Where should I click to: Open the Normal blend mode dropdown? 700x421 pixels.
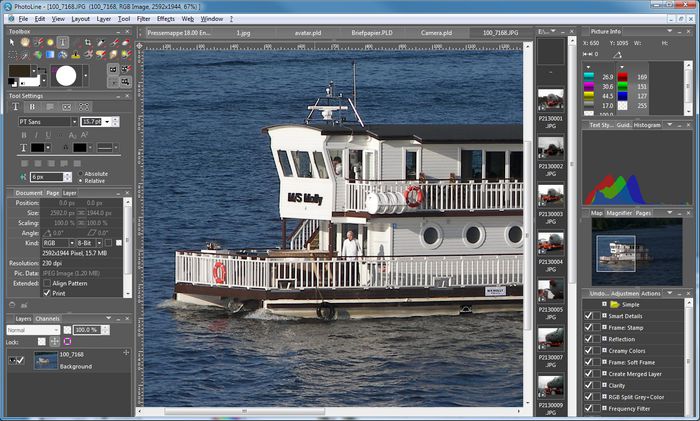coord(31,329)
